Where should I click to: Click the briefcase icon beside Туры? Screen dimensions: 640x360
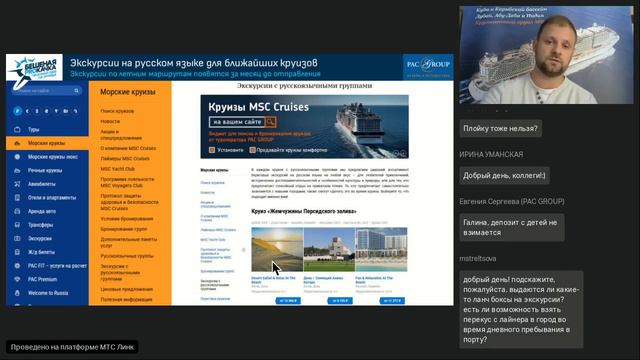click(17, 130)
